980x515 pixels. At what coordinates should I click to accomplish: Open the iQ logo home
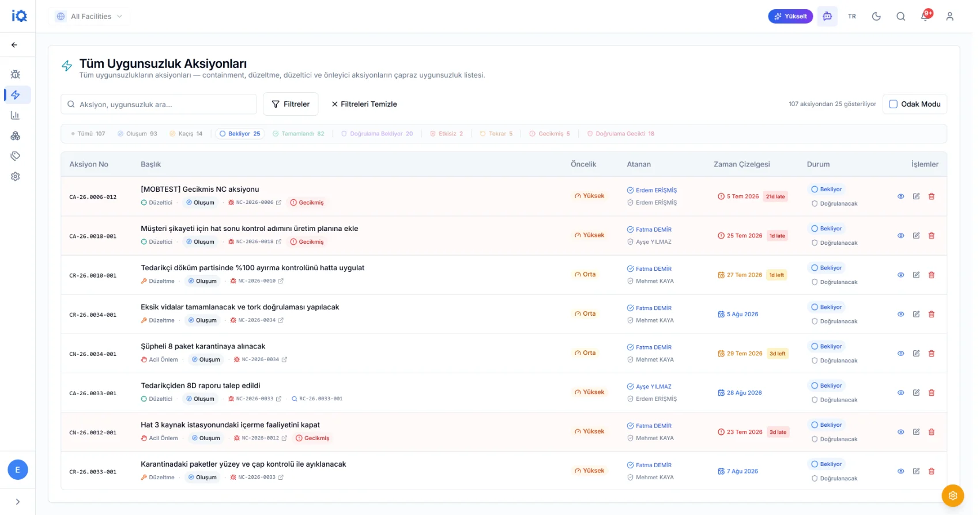point(19,16)
